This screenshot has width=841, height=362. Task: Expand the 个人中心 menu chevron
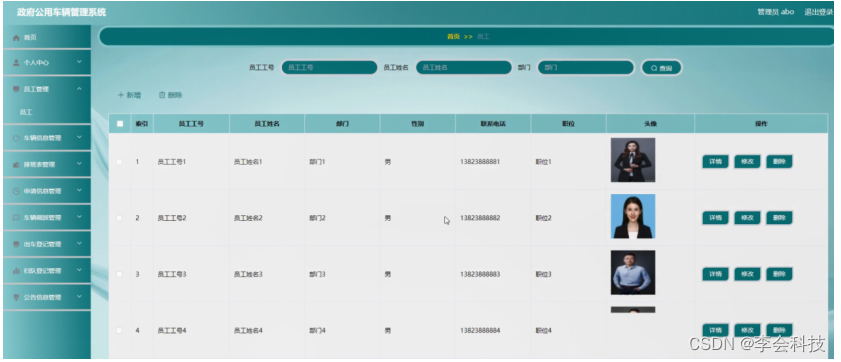pos(79,62)
